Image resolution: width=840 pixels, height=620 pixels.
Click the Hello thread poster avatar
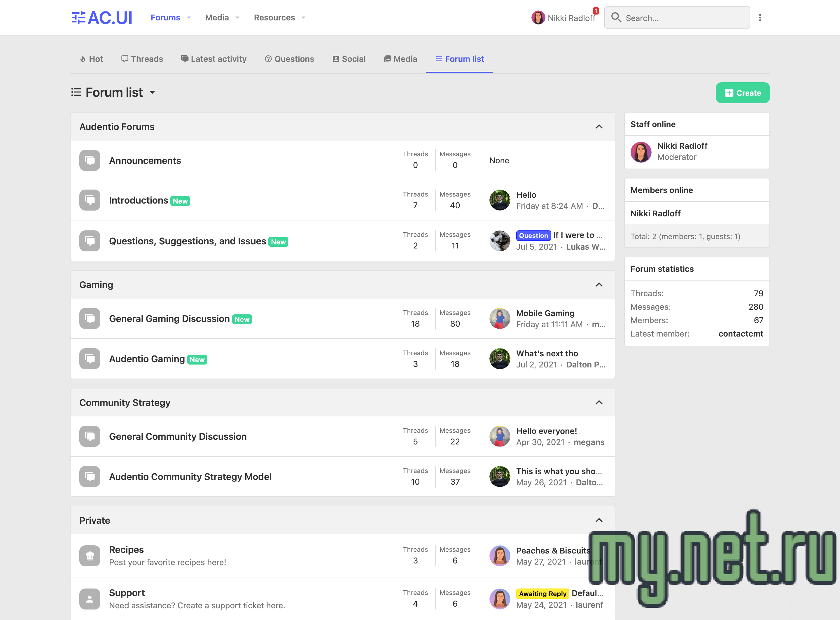500,200
